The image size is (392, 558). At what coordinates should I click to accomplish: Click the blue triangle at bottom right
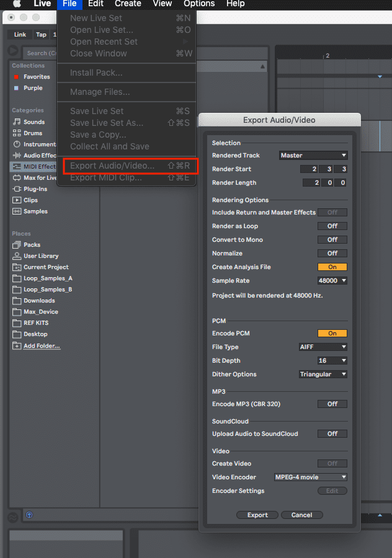pos(380,515)
